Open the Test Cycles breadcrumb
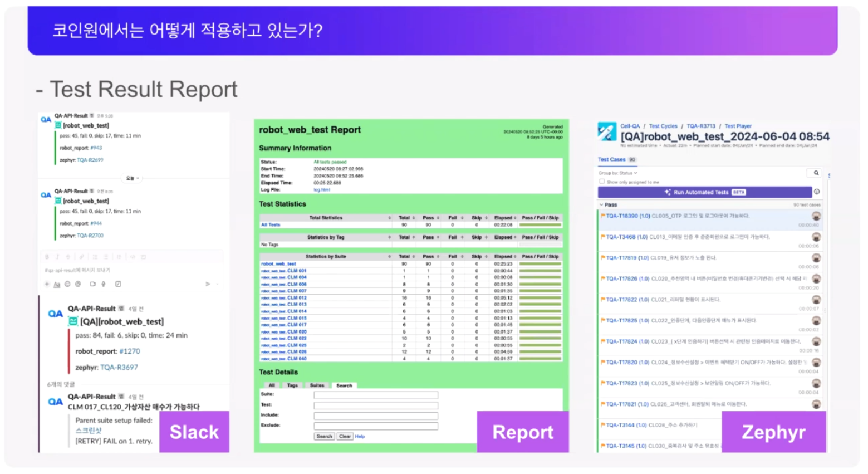 coord(663,126)
